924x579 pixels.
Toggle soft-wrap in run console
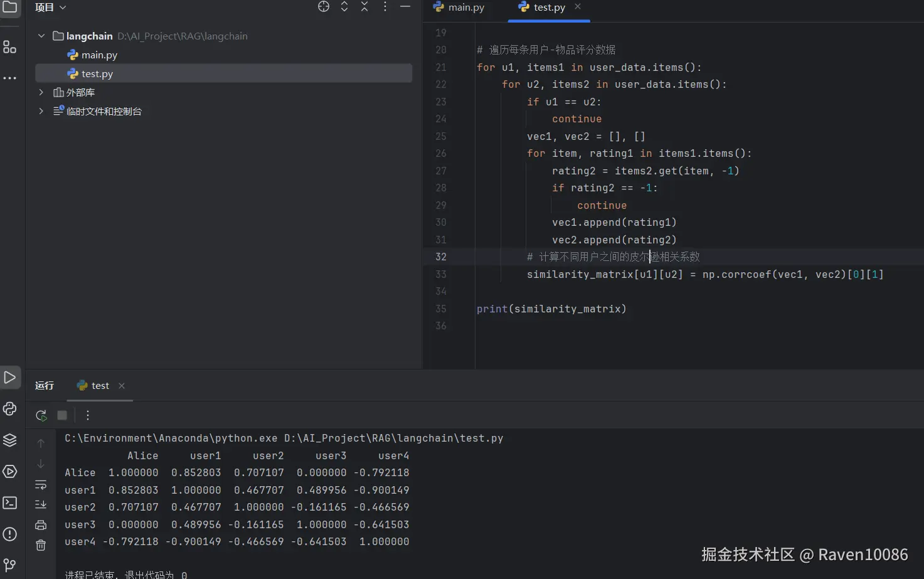click(x=41, y=485)
